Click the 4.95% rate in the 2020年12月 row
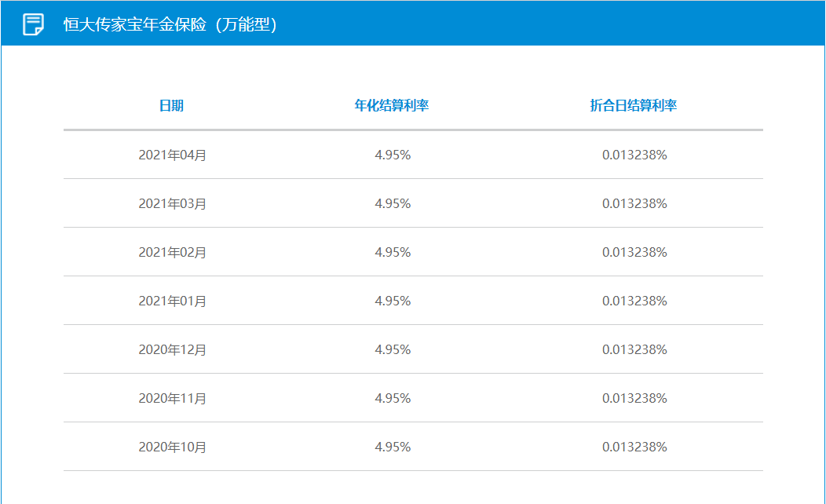This screenshot has height=504, width=826. click(393, 350)
